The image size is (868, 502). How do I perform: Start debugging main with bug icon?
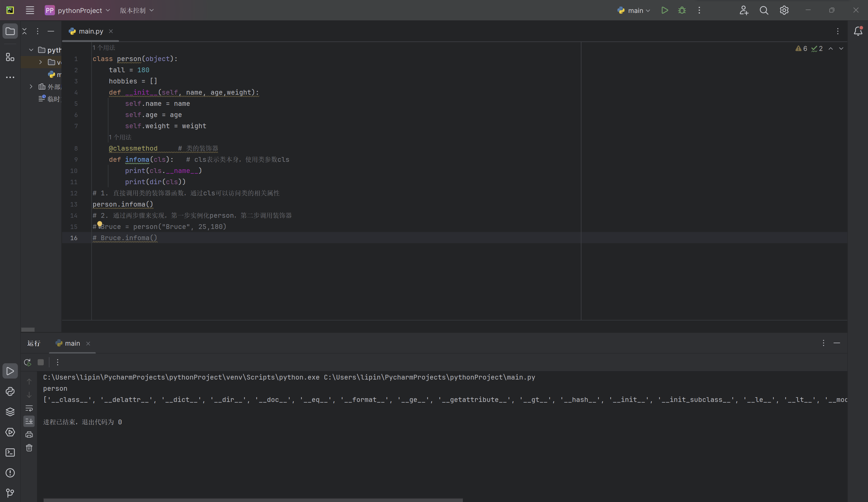pyautogui.click(x=682, y=10)
